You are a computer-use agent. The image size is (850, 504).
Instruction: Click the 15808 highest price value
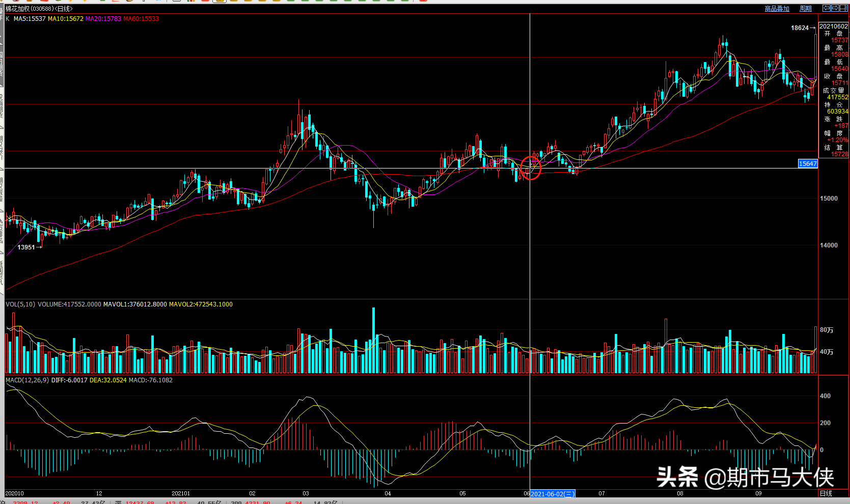pos(840,54)
